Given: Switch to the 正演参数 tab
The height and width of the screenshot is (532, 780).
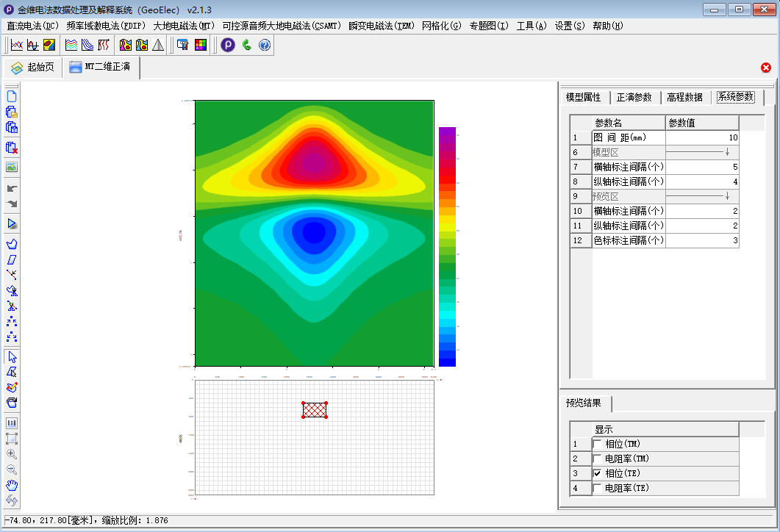Looking at the screenshot, I should pyautogui.click(x=634, y=97).
